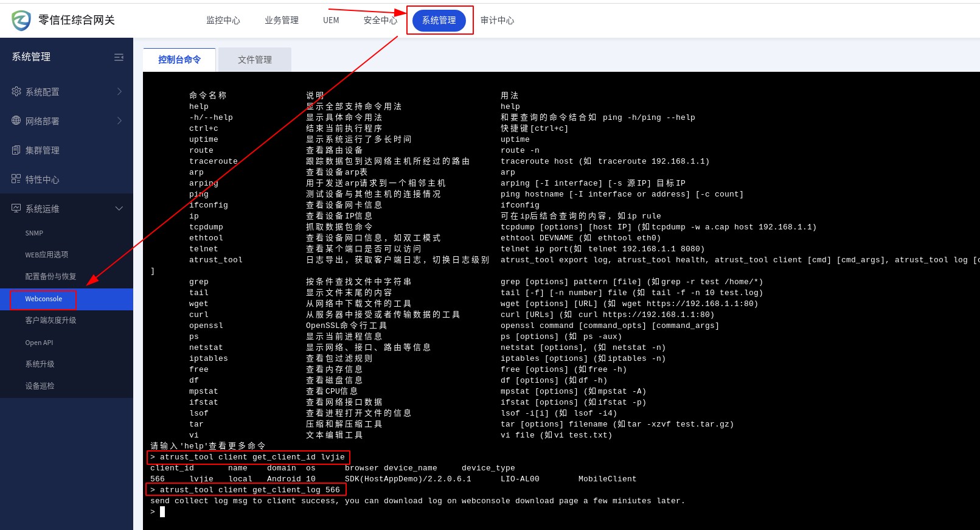Click the LIO-AL00 device name value

[x=520, y=479]
